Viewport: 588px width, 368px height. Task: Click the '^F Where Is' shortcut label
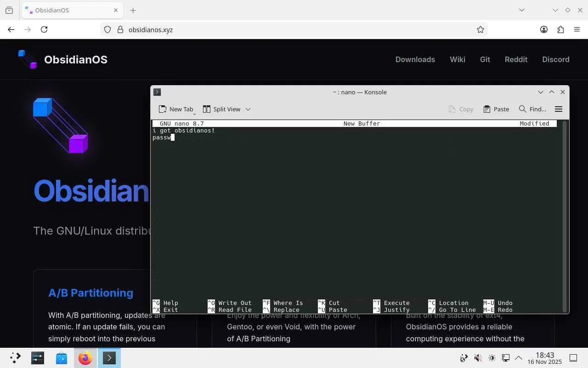(283, 303)
